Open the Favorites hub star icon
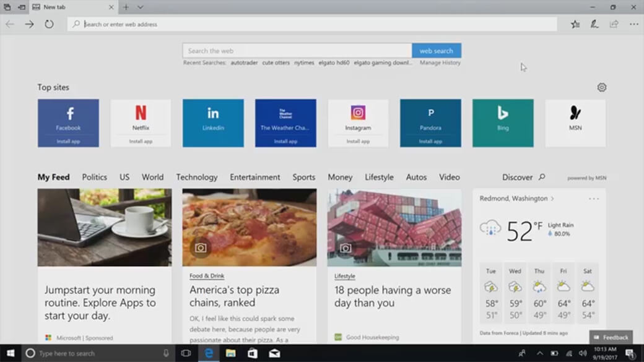This screenshot has height=362, width=644. [x=575, y=24]
